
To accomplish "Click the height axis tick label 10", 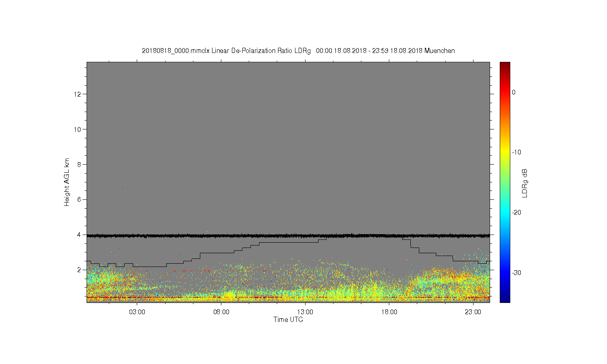I will pyautogui.click(x=77, y=129).
